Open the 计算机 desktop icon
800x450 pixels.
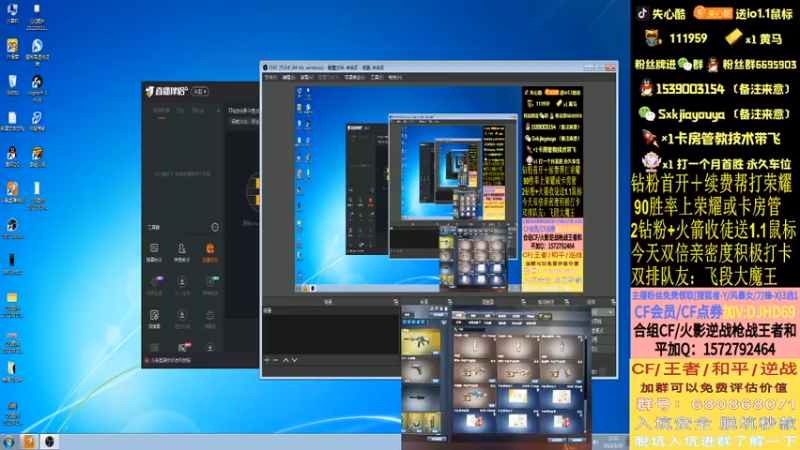[x=12, y=13]
